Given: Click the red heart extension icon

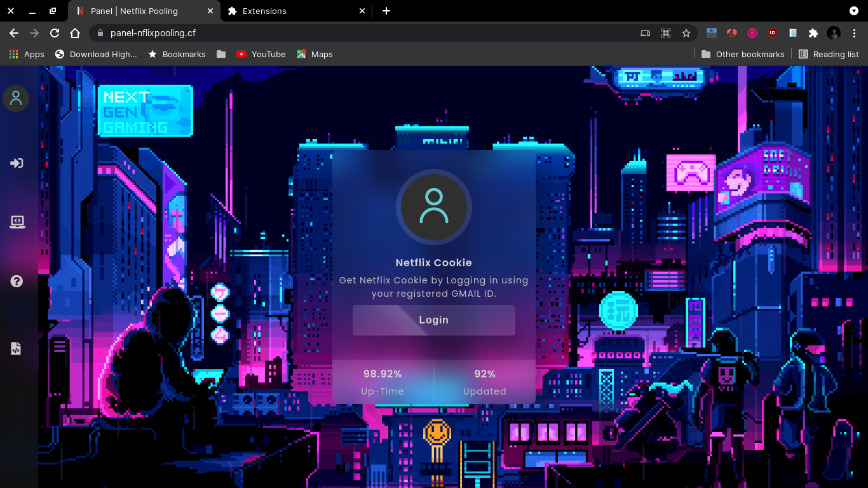Looking at the screenshot, I should [732, 33].
